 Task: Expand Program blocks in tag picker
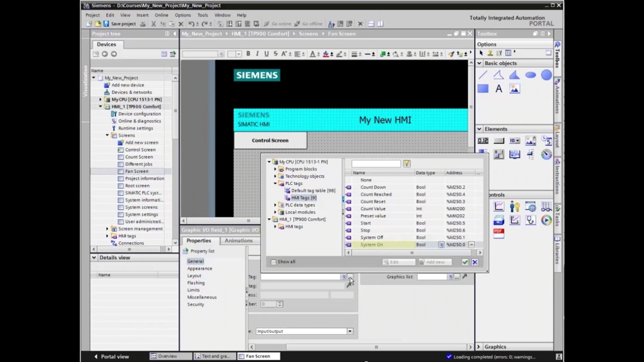275,169
